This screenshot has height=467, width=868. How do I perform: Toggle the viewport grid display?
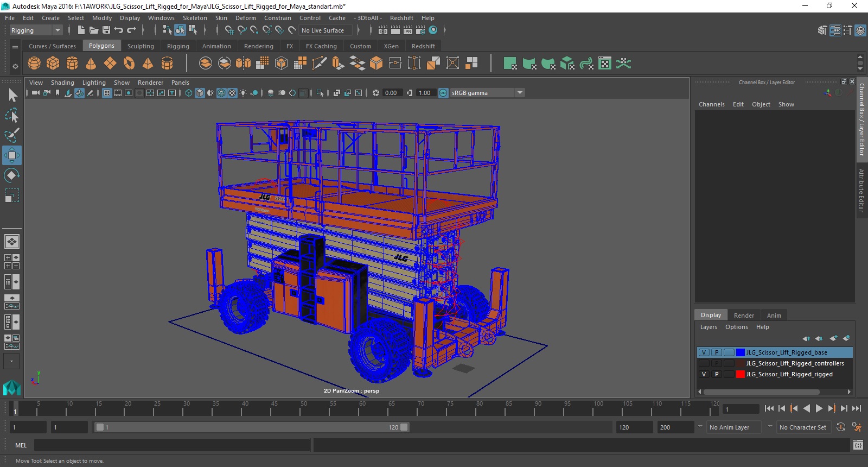coord(107,93)
